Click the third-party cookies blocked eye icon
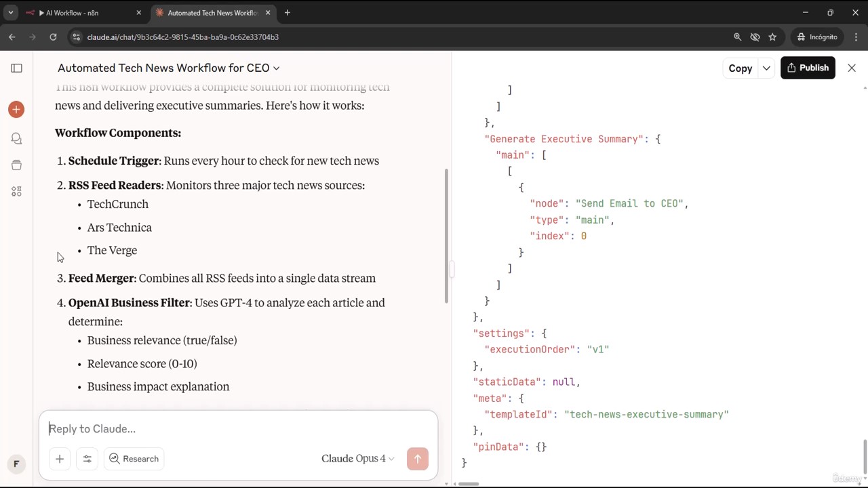Image resolution: width=868 pixels, height=488 pixels. click(x=755, y=37)
